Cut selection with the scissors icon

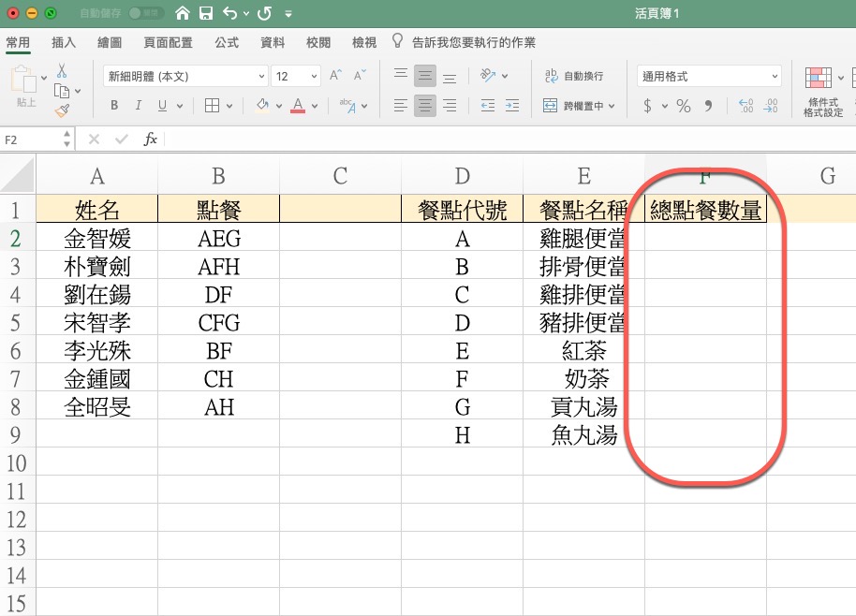(62, 70)
